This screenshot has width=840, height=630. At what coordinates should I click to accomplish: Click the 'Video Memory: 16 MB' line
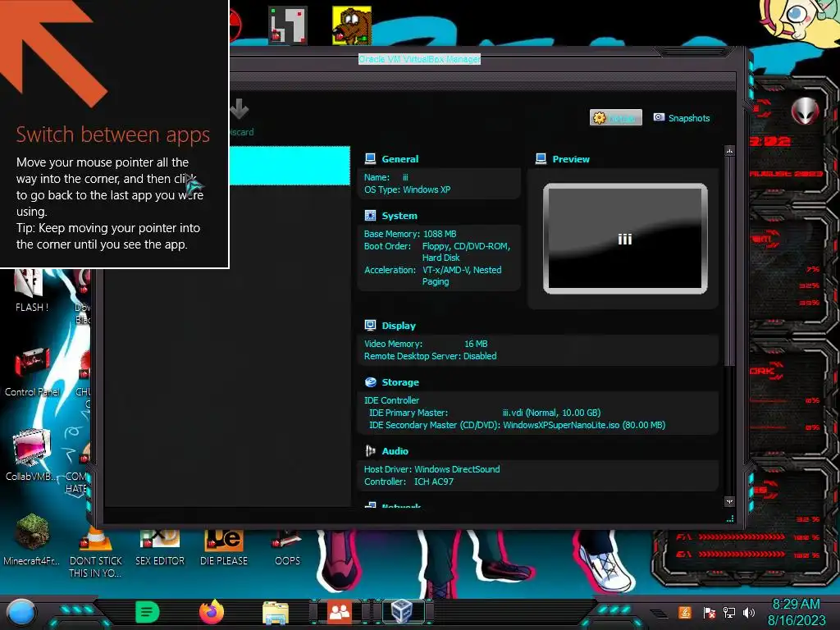426,344
